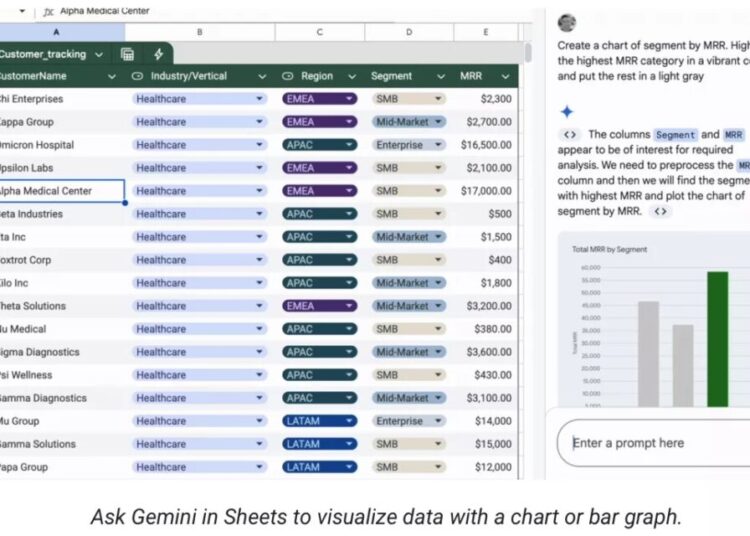This screenshot has height=536, width=750.
Task: Select the $16,500.00 MRR cell
Action: [485, 145]
